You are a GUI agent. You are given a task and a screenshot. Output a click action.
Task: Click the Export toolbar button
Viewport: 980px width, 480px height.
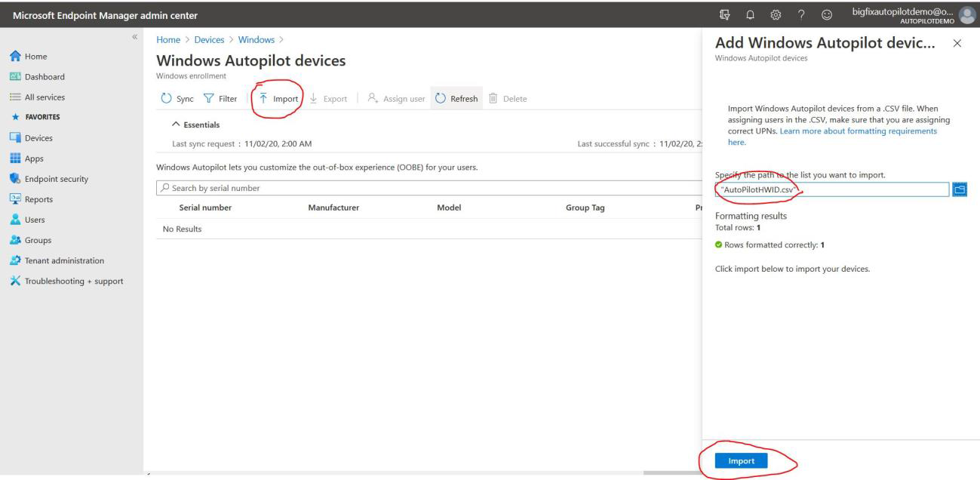coord(329,99)
